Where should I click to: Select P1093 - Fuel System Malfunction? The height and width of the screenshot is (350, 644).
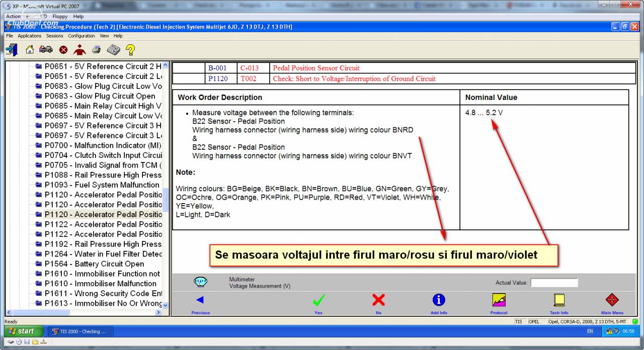coord(102,185)
